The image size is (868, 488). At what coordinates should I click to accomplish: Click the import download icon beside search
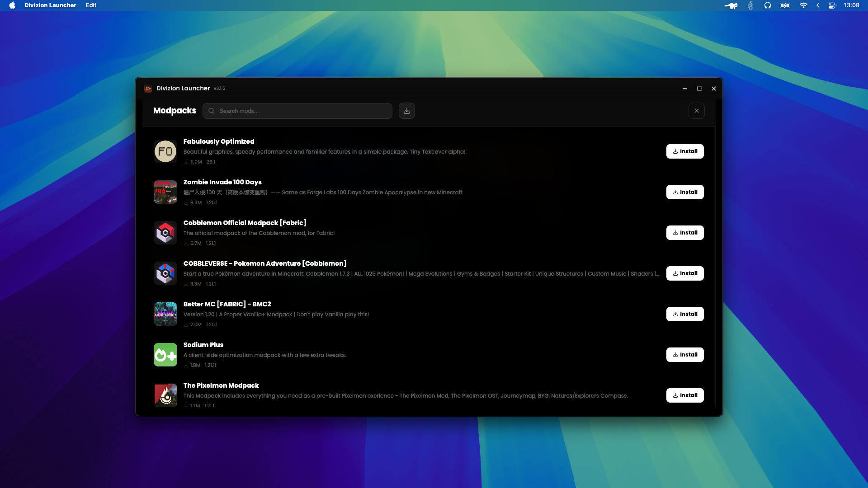[x=407, y=111]
